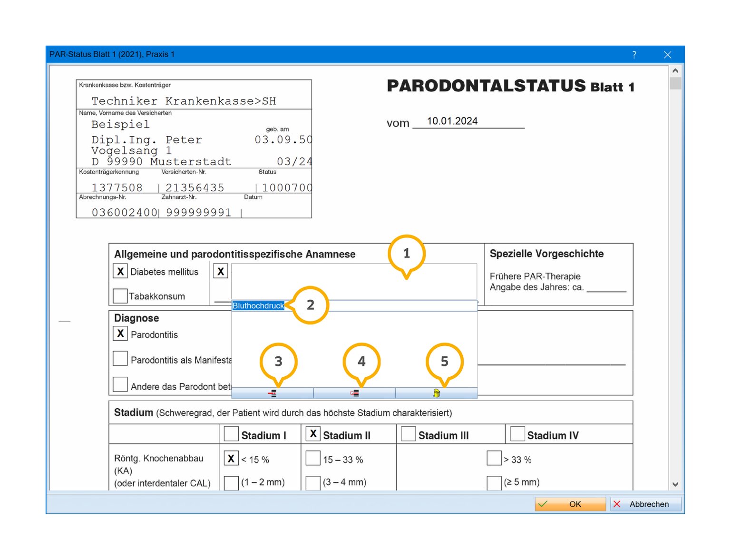The width and height of the screenshot is (731, 560).
Task: Close the PAR-Status dialog window
Action: 668,55
